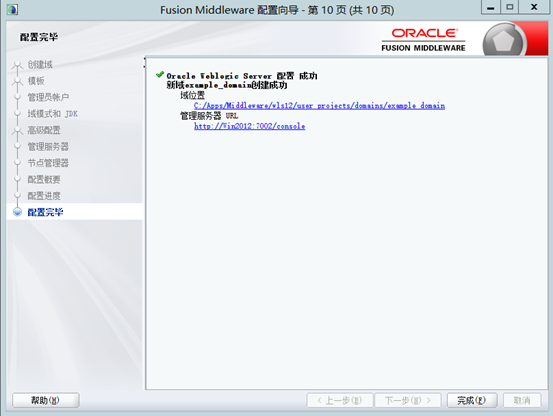The image size is (553, 416).
Task: Select the 创建域 step in sidebar
Action: click(40, 65)
